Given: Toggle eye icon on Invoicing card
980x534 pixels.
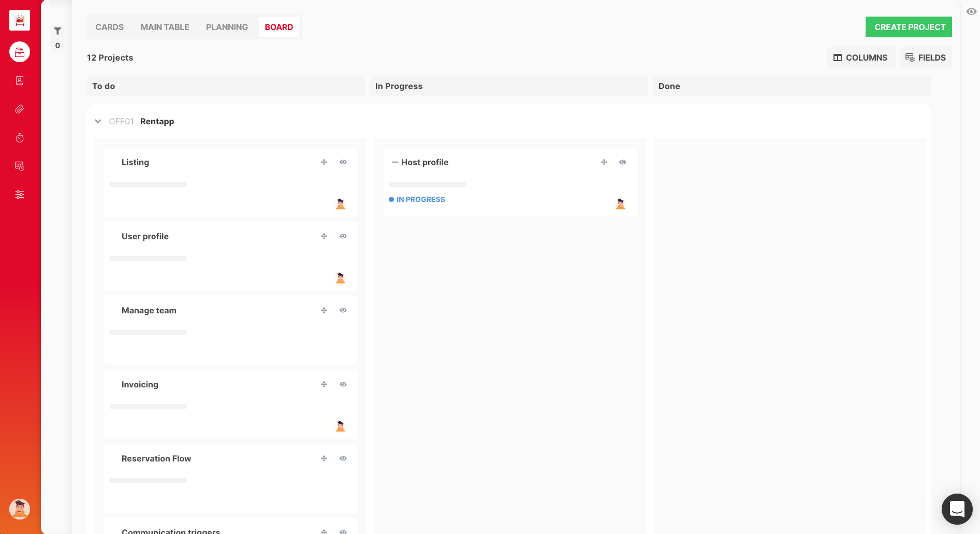Looking at the screenshot, I should coord(343,384).
